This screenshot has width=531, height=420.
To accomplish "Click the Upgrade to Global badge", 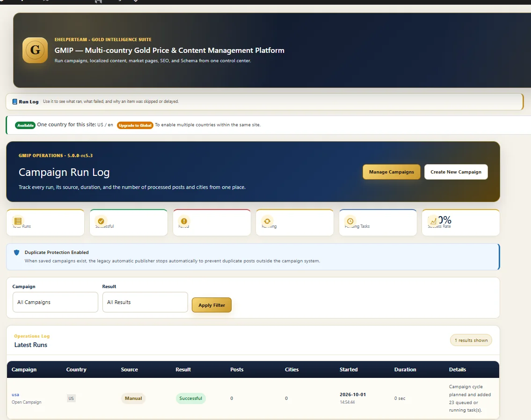I will point(135,125).
